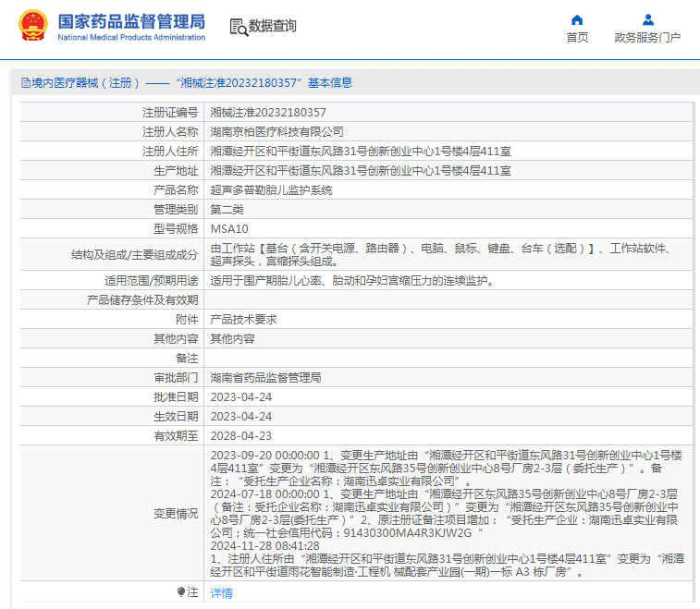
Task: Click the 产品技术要求 attachment cell
Action: pyautogui.click(x=243, y=320)
